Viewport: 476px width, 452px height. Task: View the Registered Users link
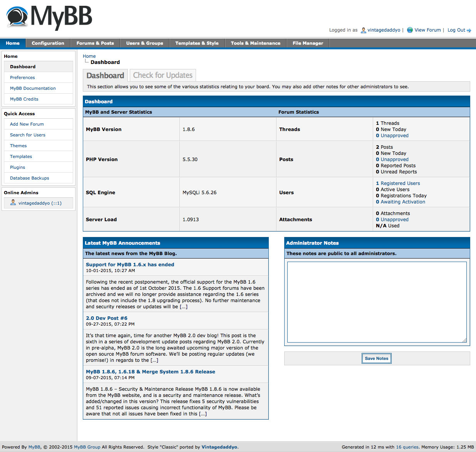click(400, 183)
